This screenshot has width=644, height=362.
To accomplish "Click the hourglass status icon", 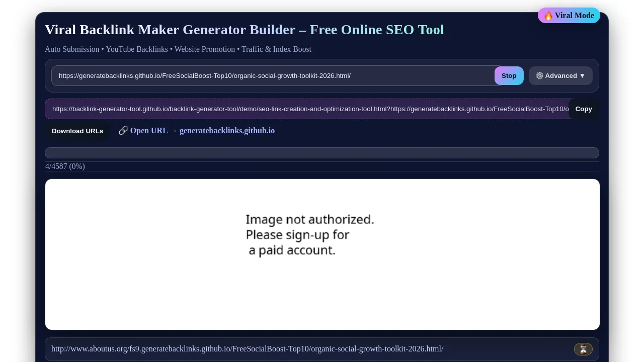I will (583, 349).
